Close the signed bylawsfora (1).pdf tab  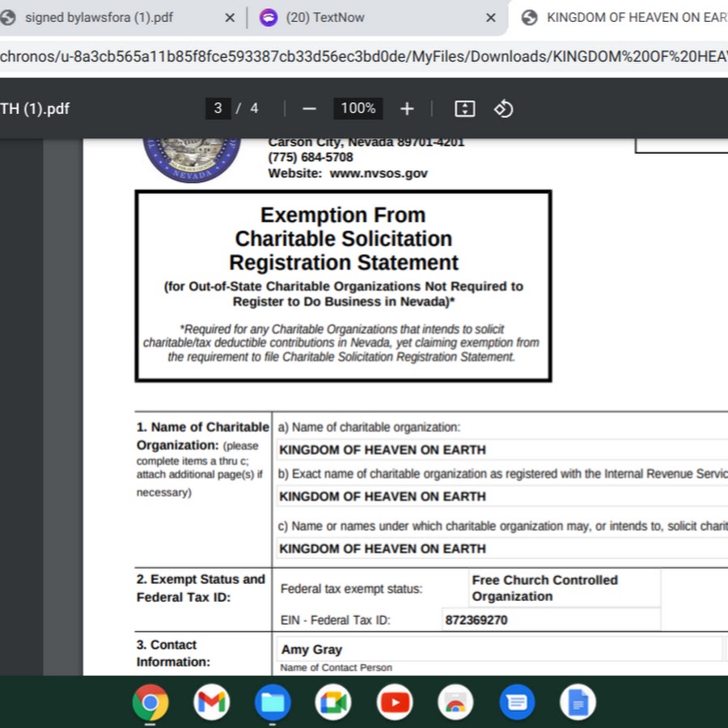(230, 18)
